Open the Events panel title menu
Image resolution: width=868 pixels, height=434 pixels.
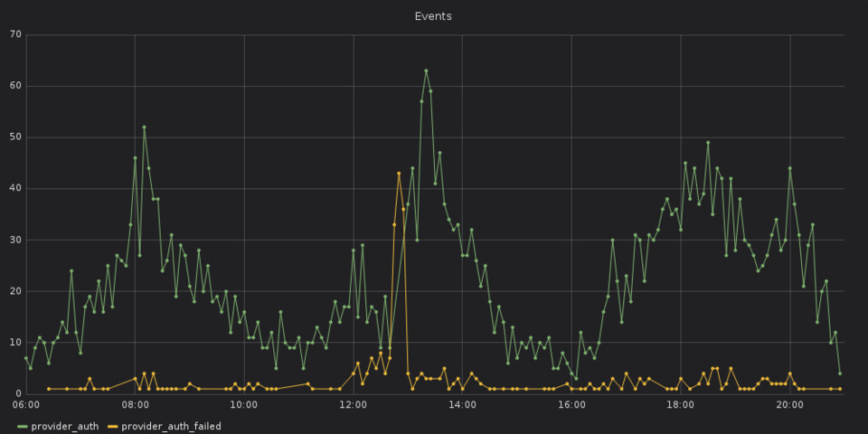point(433,16)
